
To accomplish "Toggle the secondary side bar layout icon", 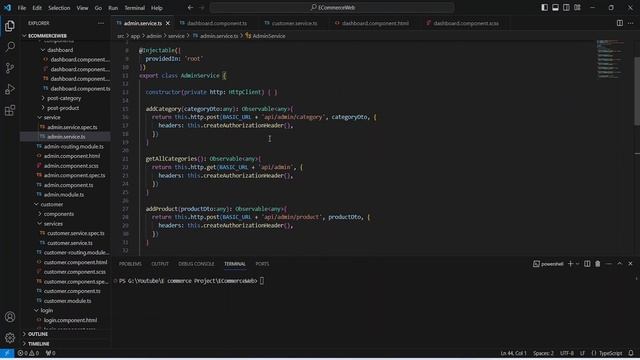I will (566, 7).
